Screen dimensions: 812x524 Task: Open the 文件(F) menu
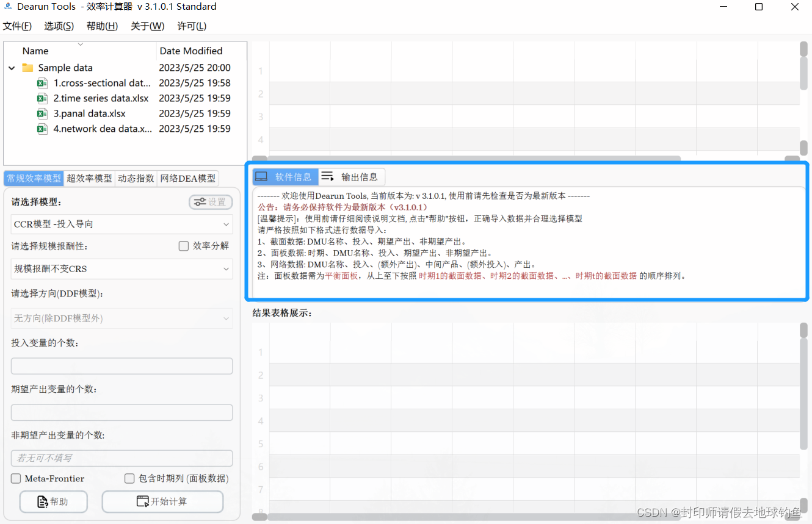[18, 26]
